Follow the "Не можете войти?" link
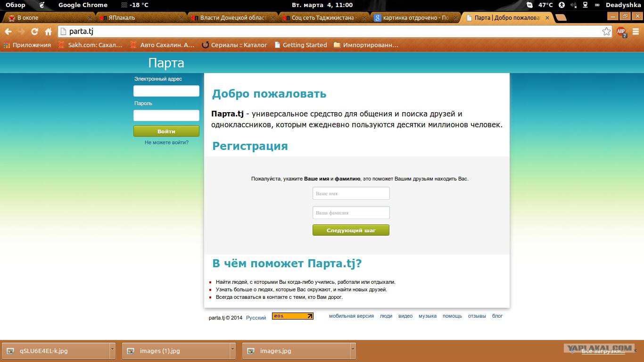644x362 pixels. tap(166, 142)
